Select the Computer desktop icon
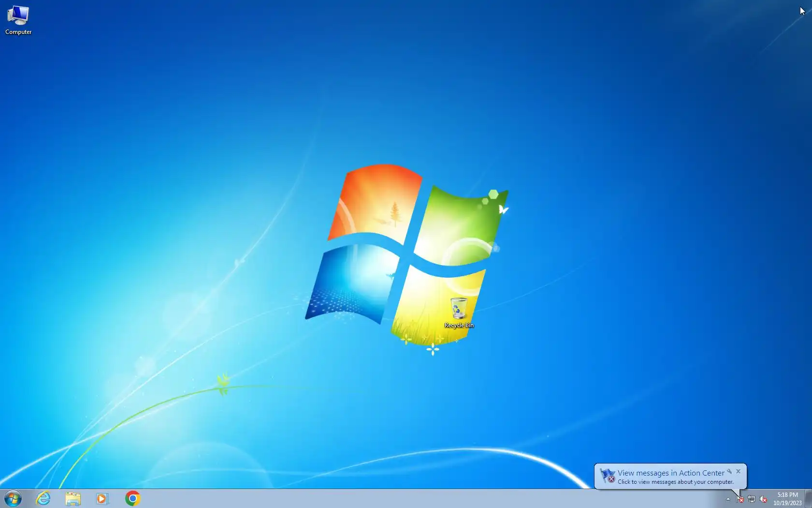This screenshot has height=508, width=812. 18,20
